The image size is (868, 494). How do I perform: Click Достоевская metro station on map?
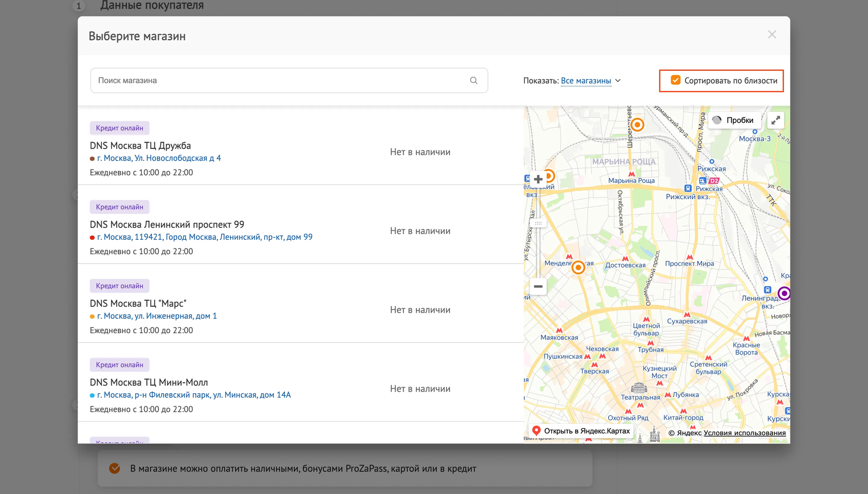[x=625, y=263]
